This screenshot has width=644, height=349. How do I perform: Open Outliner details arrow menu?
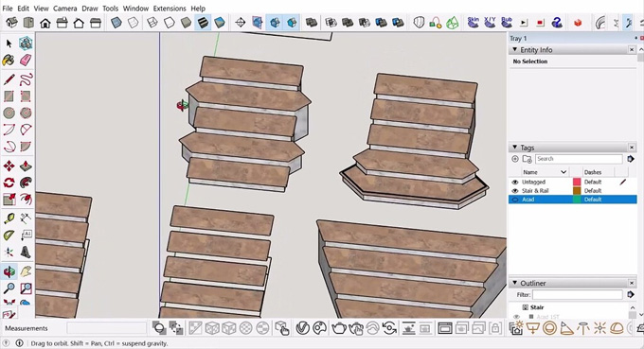(x=631, y=294)
